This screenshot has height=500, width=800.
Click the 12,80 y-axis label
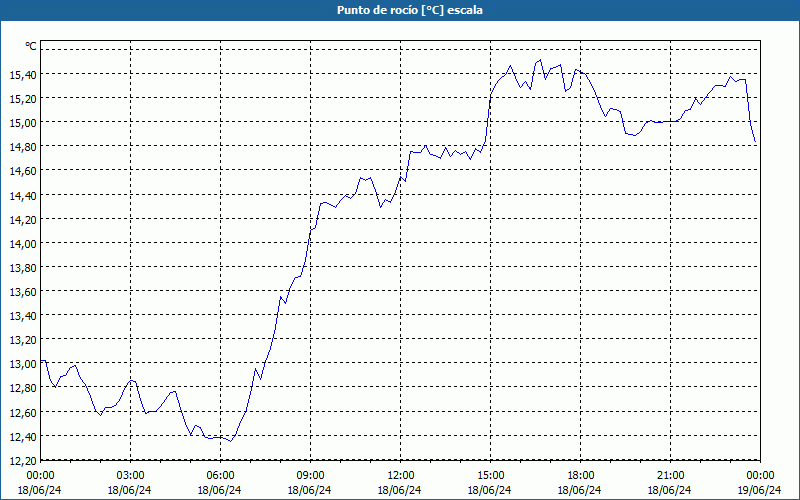click(23, 388)
